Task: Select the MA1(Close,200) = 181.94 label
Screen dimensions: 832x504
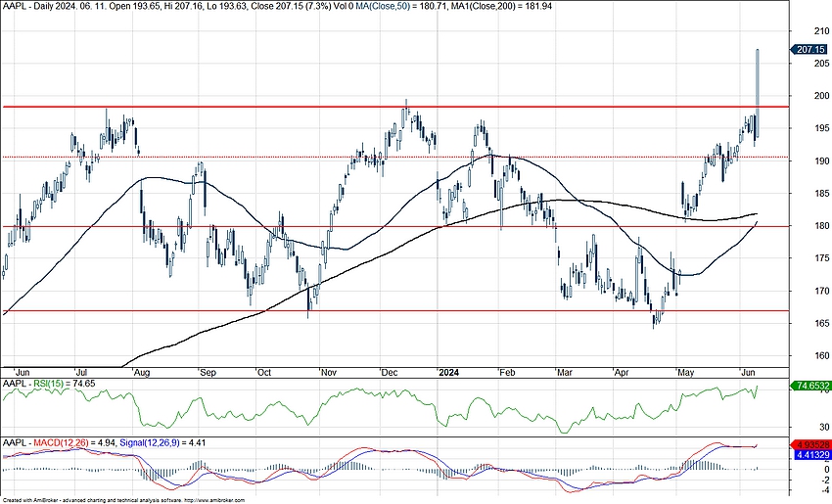Action: [x=500, y=7]
